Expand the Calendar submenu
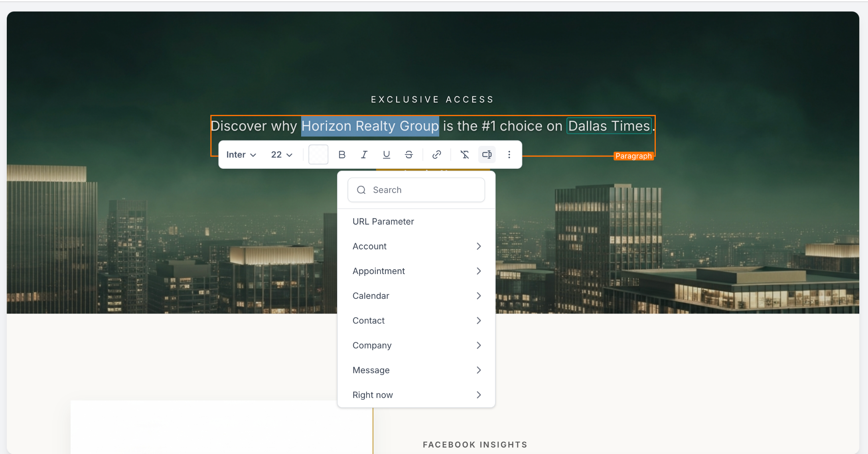Image resolution: width=868 pixels, height=454 pixels. [416, 296]
